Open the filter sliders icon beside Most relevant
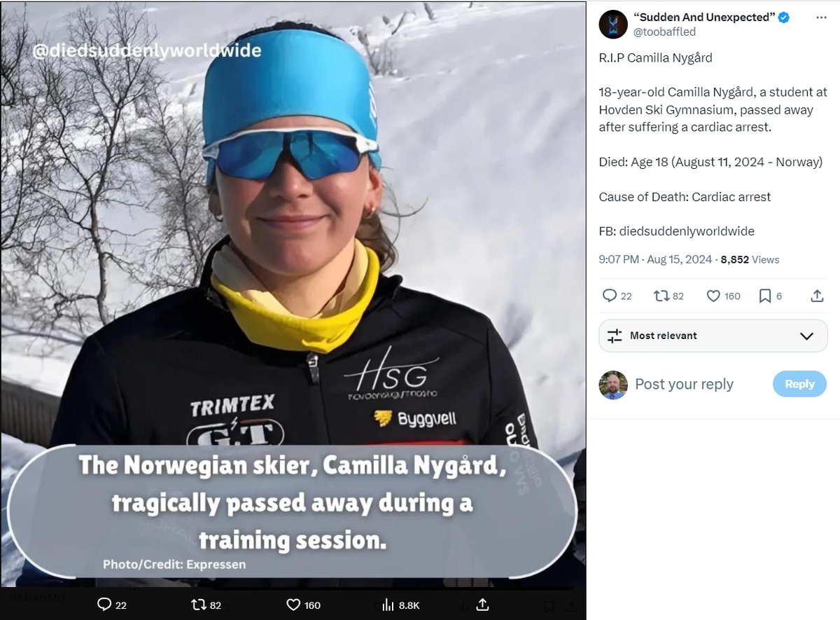Screen dimensions: 840x620 coord(615,336)
